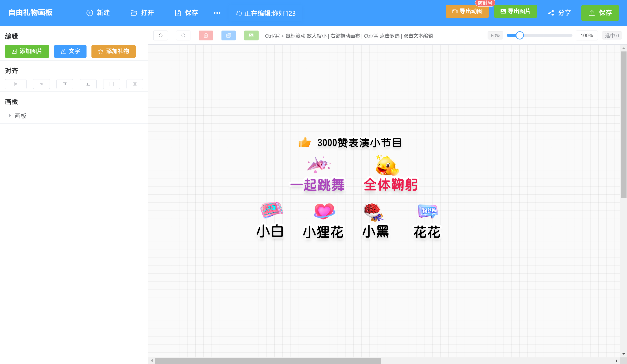Screen dimensions: 627x364
Task: Distribute items vertically evenly
Action: pos(135,84)
